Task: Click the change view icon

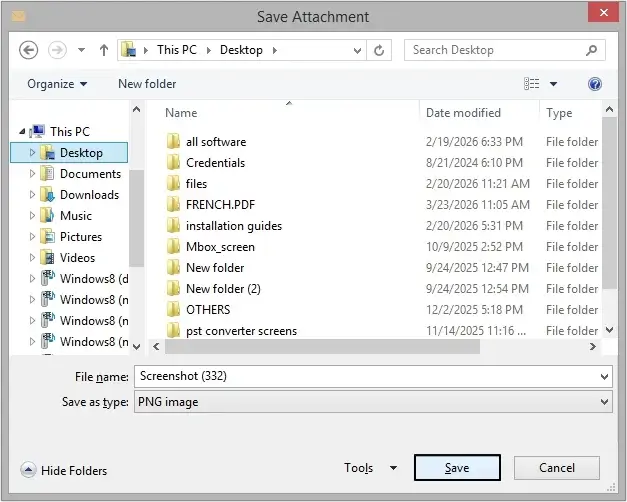Action: 532,84
